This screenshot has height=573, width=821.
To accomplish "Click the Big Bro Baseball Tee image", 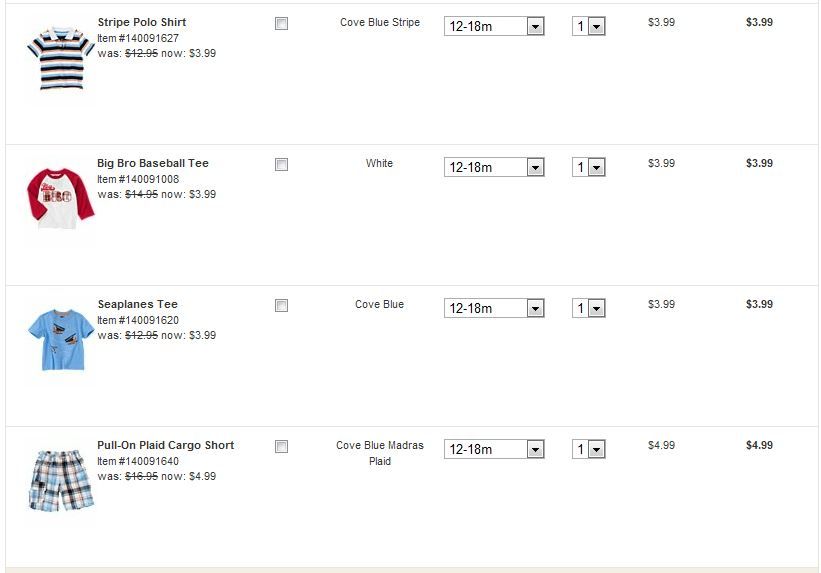I will (x=60, y=198).
